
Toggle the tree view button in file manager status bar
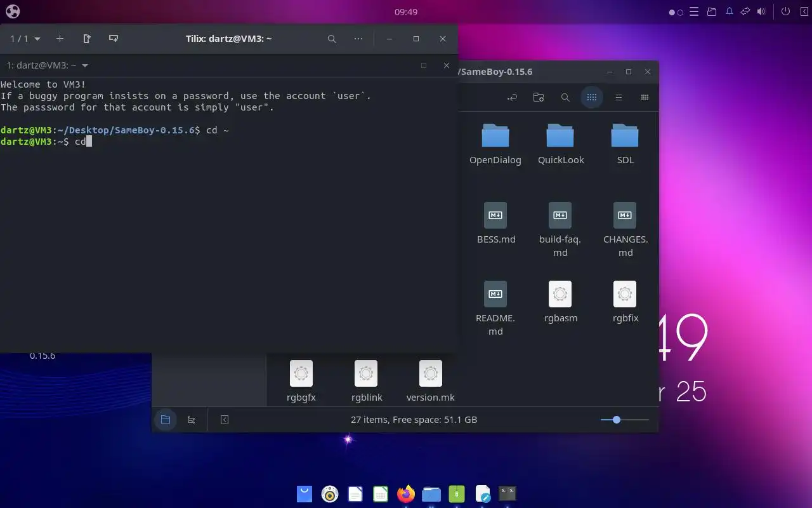click(x=191, y=420)
